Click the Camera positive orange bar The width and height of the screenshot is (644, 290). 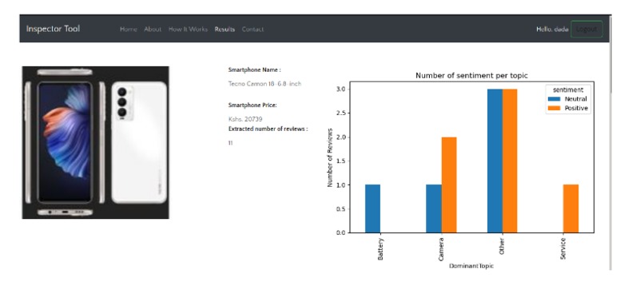point(449,185)
